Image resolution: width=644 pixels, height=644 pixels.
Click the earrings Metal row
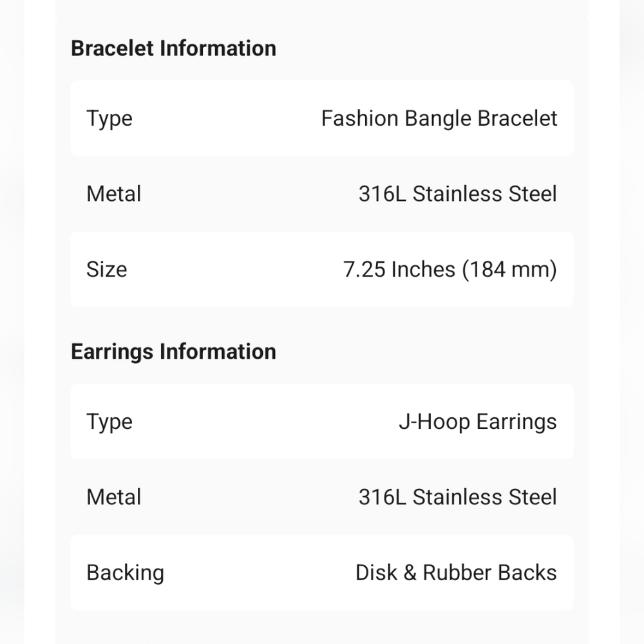coord(322,497)
